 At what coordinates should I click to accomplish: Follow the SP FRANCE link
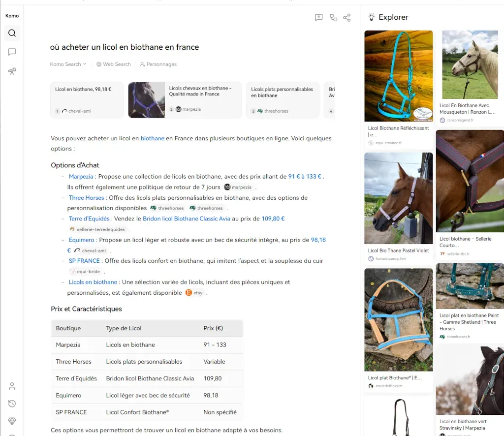(84, 261)
